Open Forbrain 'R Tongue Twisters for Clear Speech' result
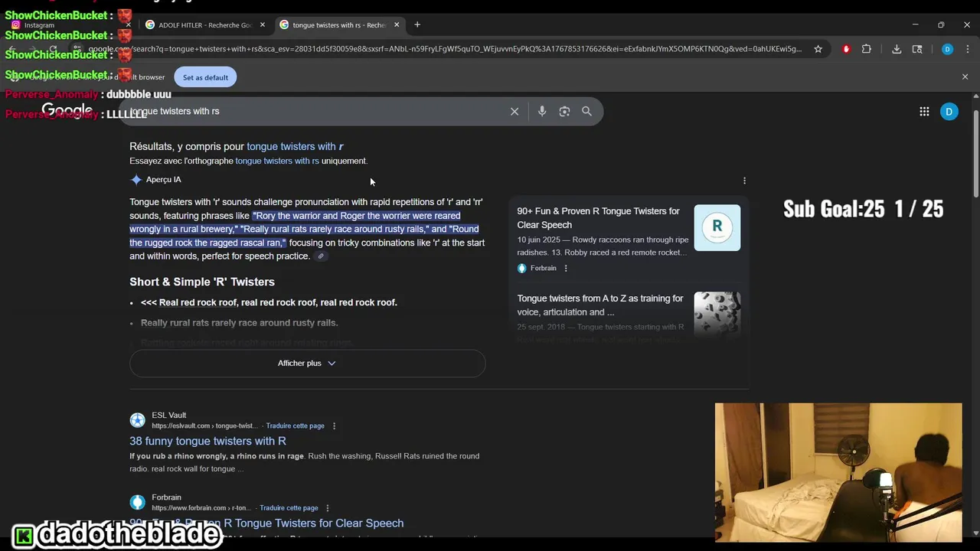Image resolution: width=980 pixels, height=551 pixels. (266, 523)
